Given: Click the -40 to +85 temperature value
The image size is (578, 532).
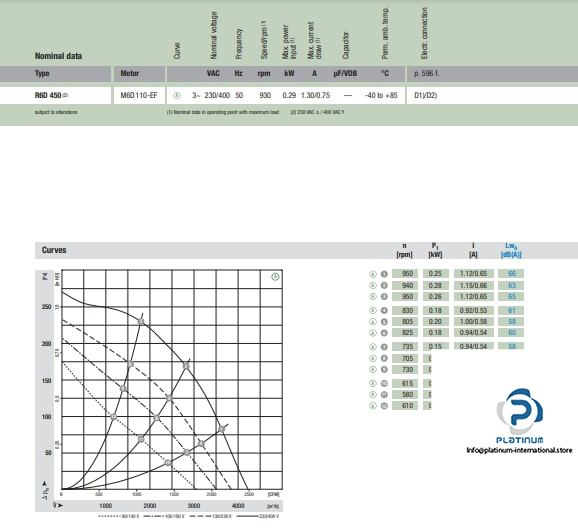Looking at the screenshot, I should point(381,95).
